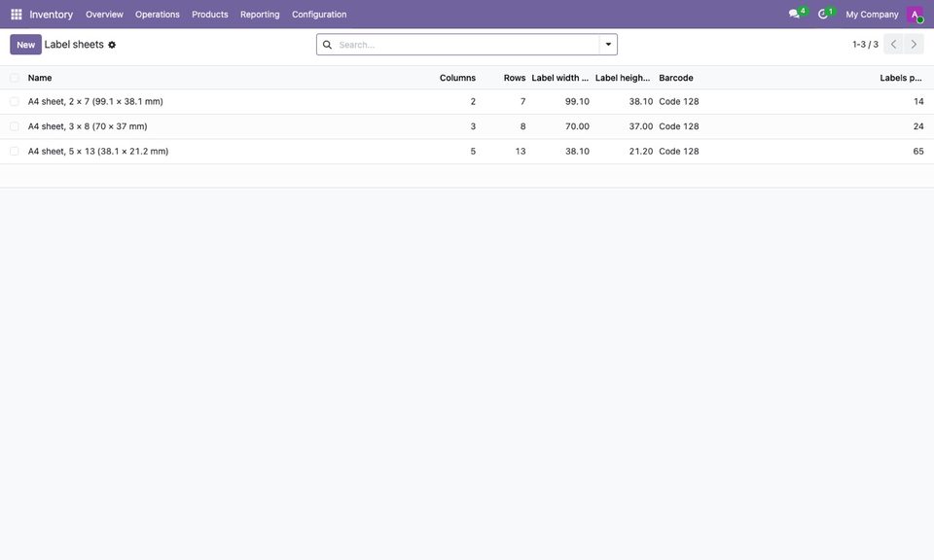
Task: Click the 1-3 / 3 pager counter
Action: coord(865,45)
